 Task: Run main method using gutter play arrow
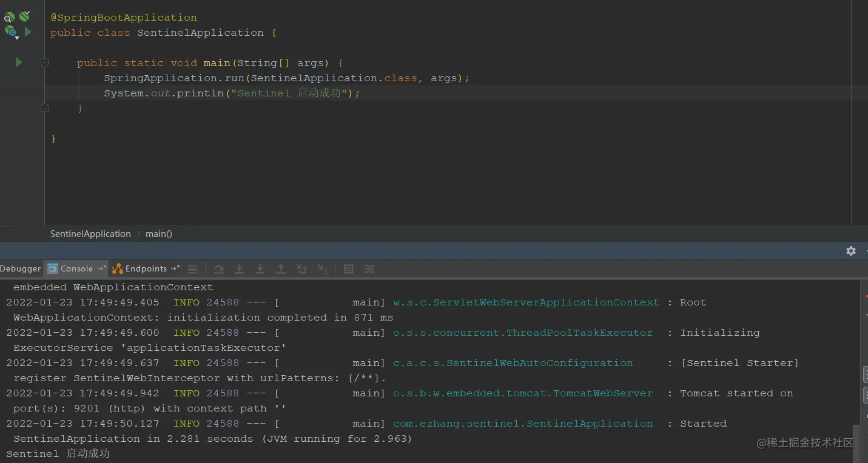18,62
